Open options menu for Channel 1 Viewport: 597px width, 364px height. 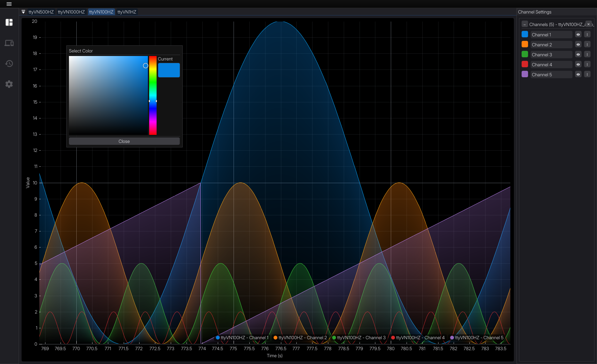click(x=587, y=34)
